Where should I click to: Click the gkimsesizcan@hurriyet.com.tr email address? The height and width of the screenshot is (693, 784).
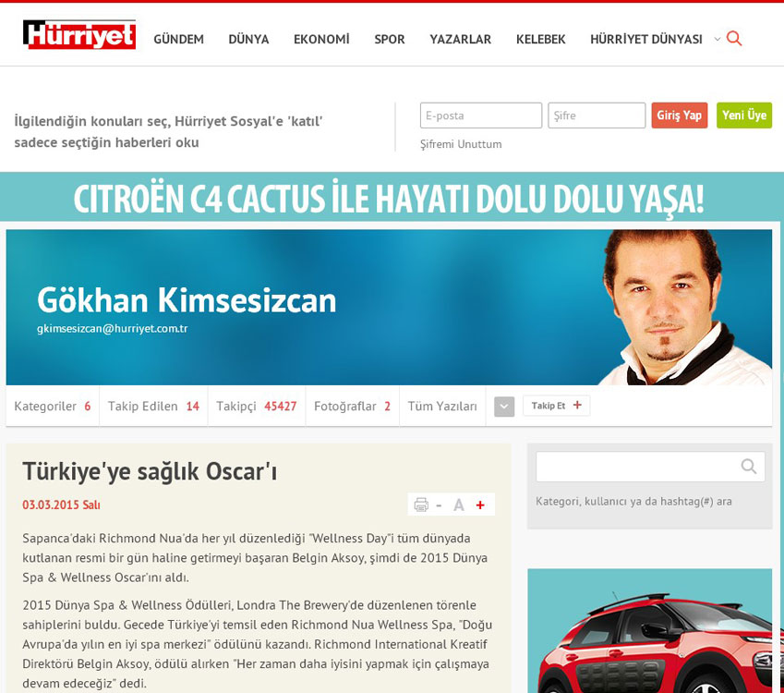click(113, 329)
